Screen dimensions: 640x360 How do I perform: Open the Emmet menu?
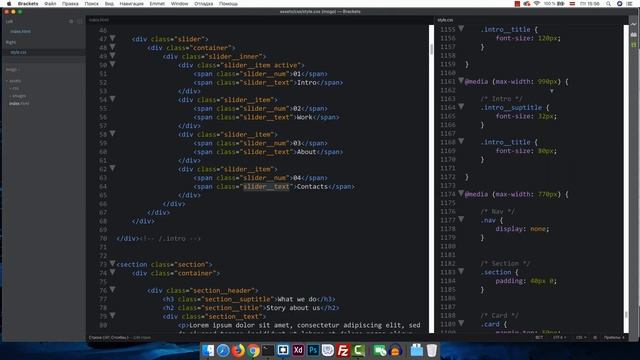click(x=157, y=4)
